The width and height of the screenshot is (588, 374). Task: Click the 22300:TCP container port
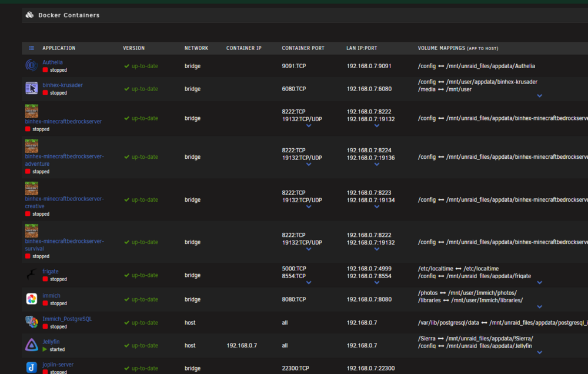pyautogui.click(x=296, y=368)
